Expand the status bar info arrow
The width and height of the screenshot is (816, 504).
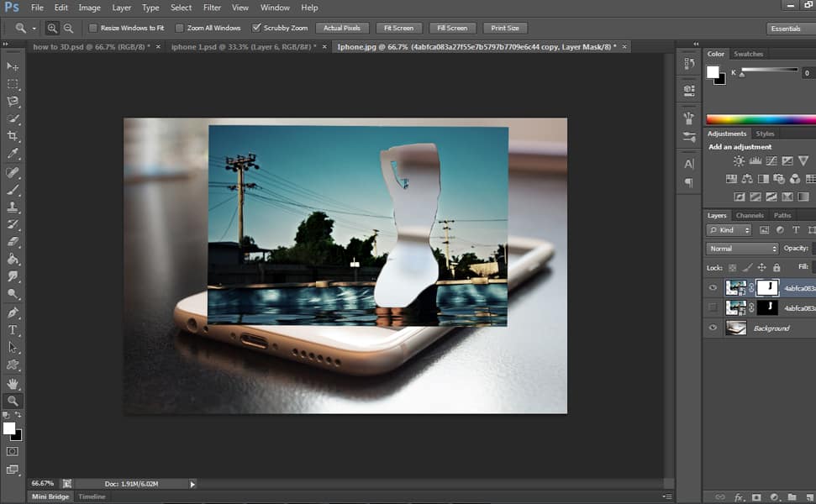(192, 484)
